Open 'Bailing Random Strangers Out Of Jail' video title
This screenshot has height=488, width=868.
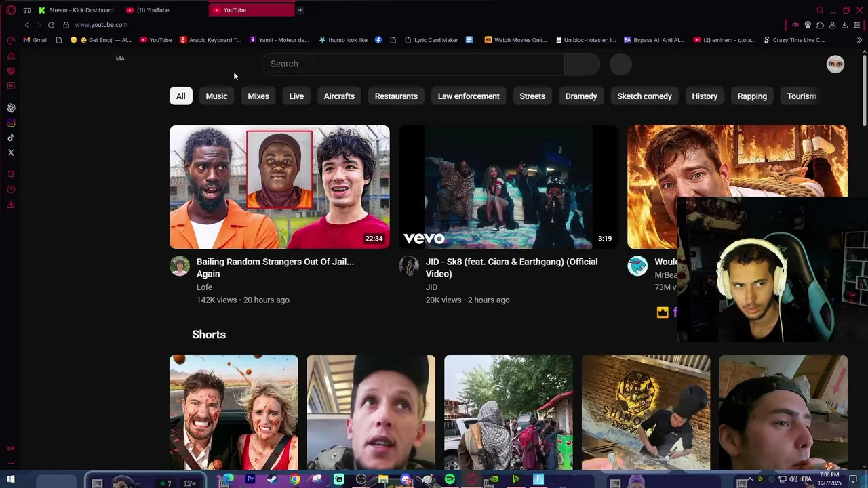(x=275, y=268)
